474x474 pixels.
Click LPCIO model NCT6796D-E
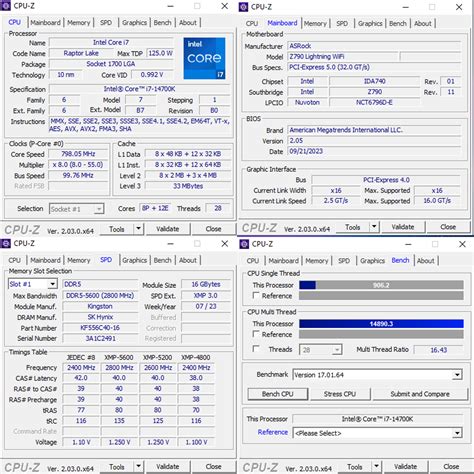[374, 102]
